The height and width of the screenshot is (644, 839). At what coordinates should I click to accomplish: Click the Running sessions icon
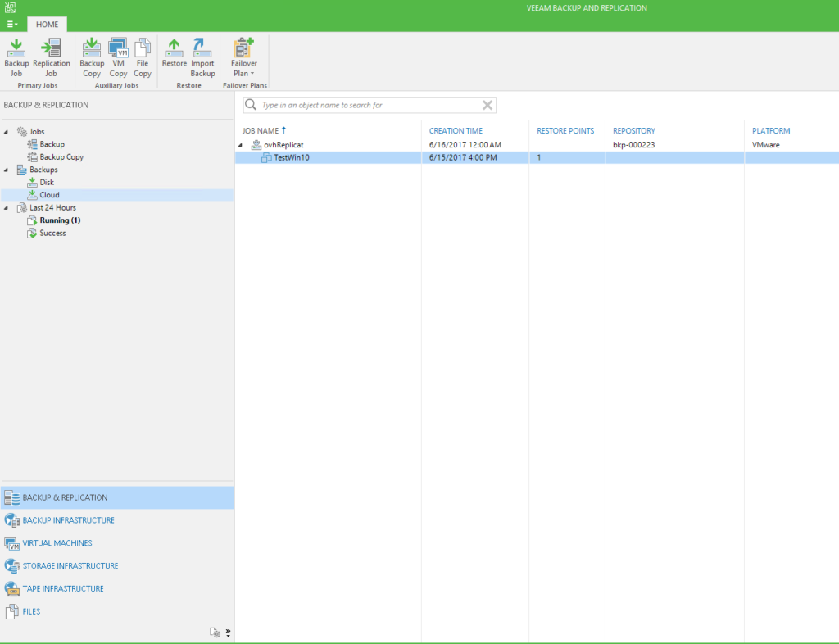(x=32, y=220)
